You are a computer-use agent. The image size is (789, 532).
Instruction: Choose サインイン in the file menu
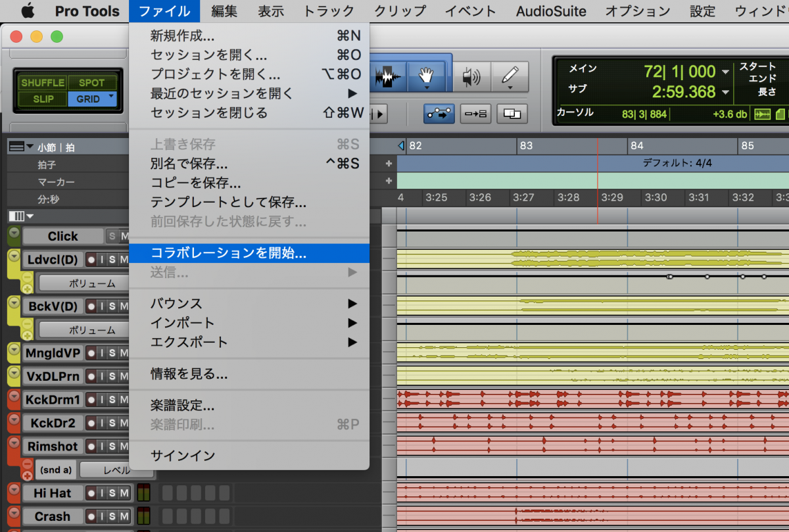pos(249,456)
